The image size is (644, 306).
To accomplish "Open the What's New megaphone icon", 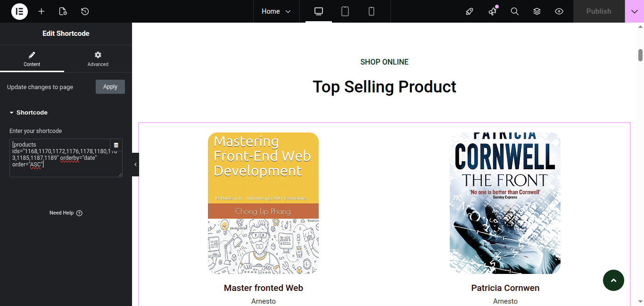I will pyautogui.click(x=493, y=11).
